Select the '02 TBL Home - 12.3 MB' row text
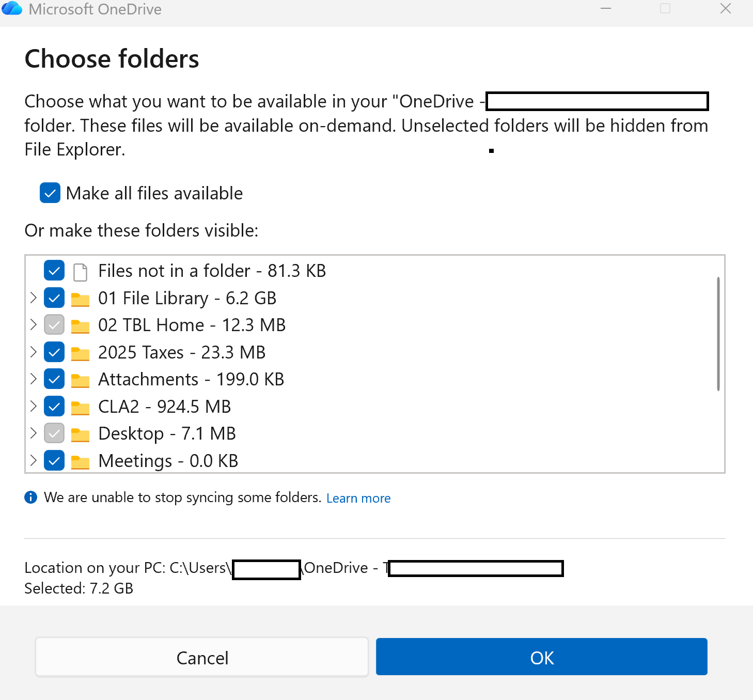Viewport: 753px width, 700px height. pyautogui.click(x=192, y=325)
